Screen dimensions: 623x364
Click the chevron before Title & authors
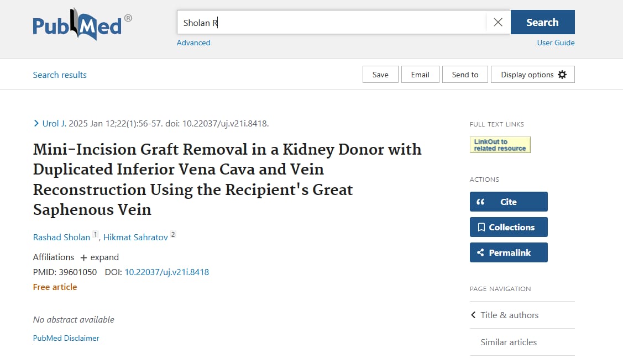pyautogui.click(x=473, y=315)
